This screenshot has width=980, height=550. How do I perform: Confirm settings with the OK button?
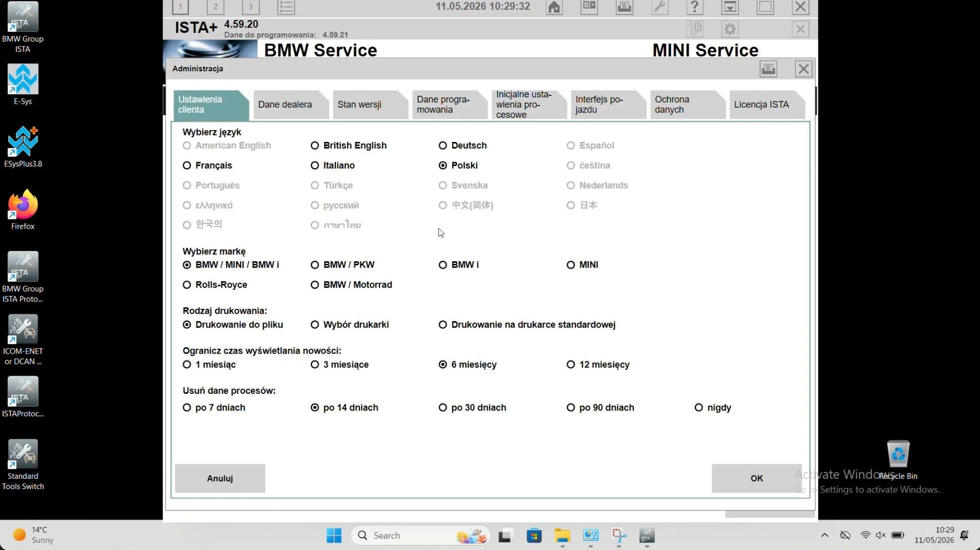coord(757,478)
